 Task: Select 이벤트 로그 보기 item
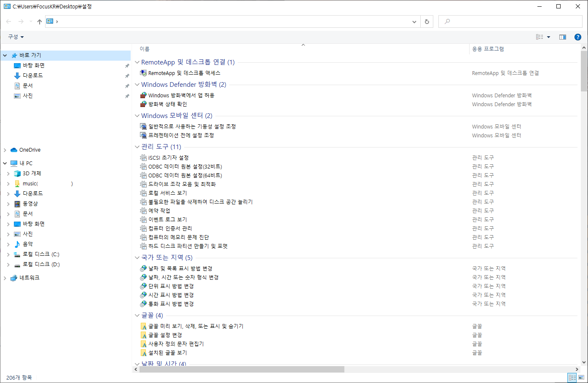pos(168,220)
